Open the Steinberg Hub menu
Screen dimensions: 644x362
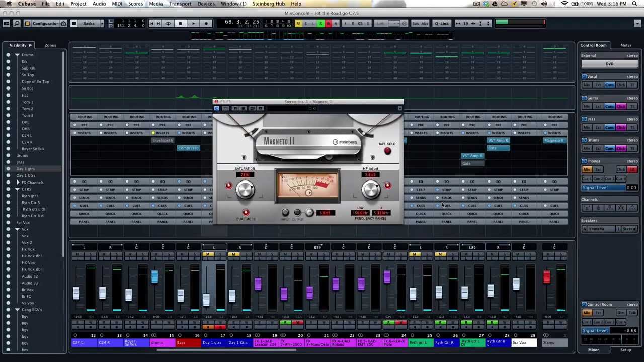pos(268,4)
